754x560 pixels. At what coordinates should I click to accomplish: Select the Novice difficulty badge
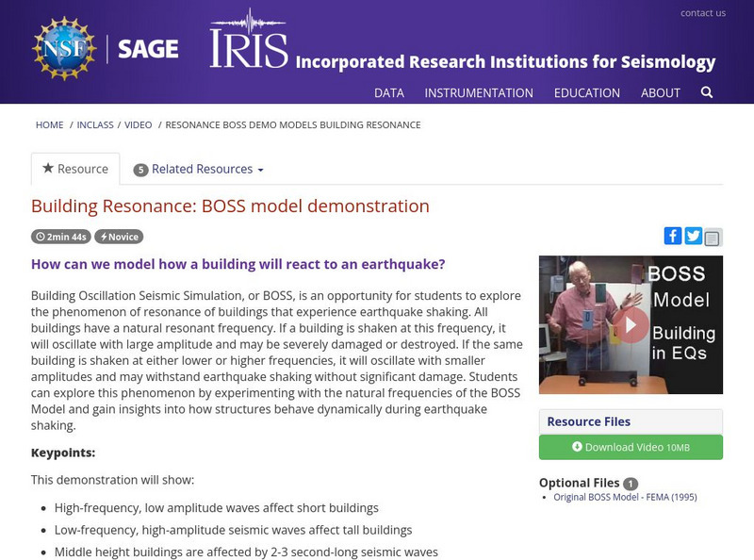point(121,237)
